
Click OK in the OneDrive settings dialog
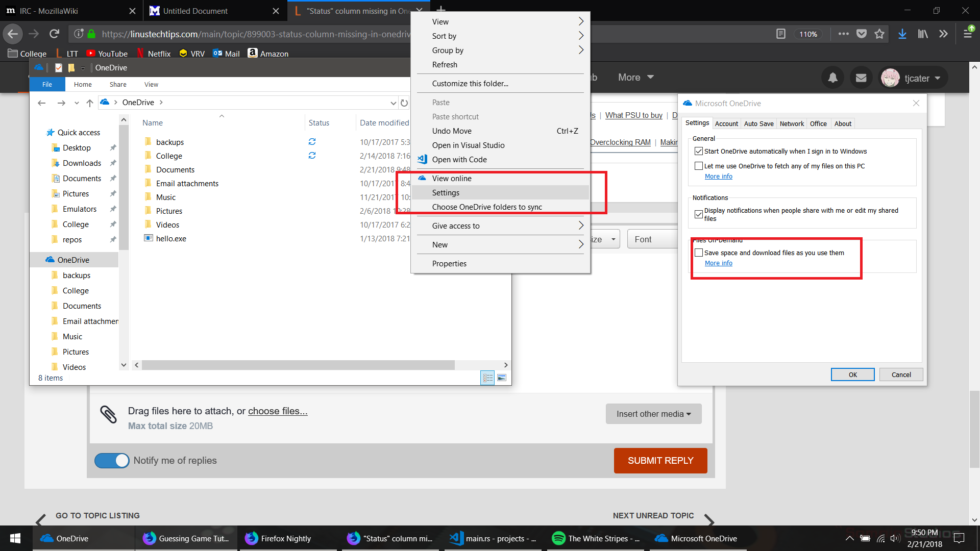coord(852,374)
